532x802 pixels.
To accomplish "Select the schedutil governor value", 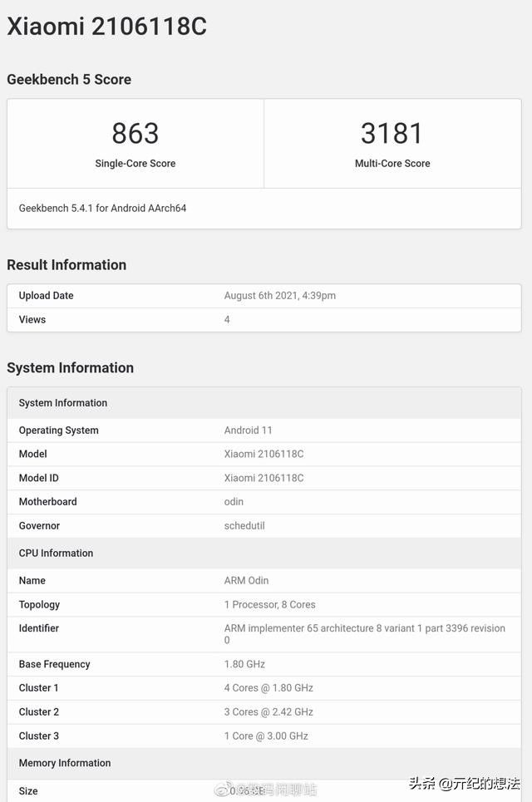I will click(244, 526).
